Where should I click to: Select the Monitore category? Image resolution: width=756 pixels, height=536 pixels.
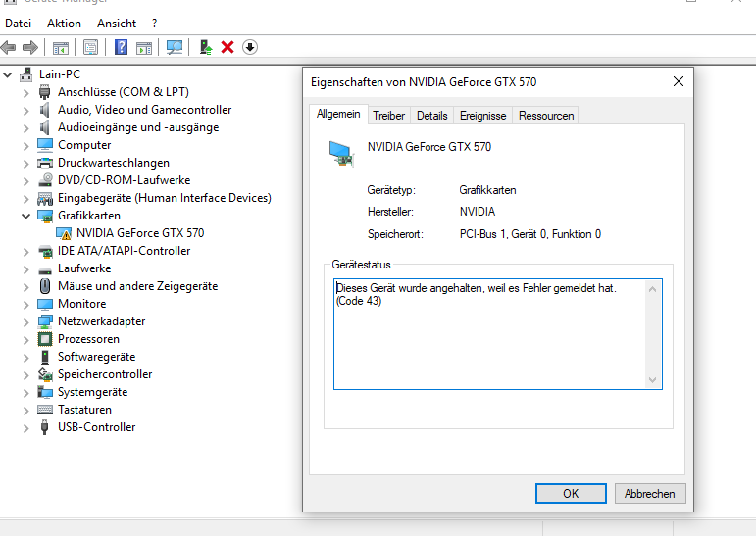click(x=82, y=304)
